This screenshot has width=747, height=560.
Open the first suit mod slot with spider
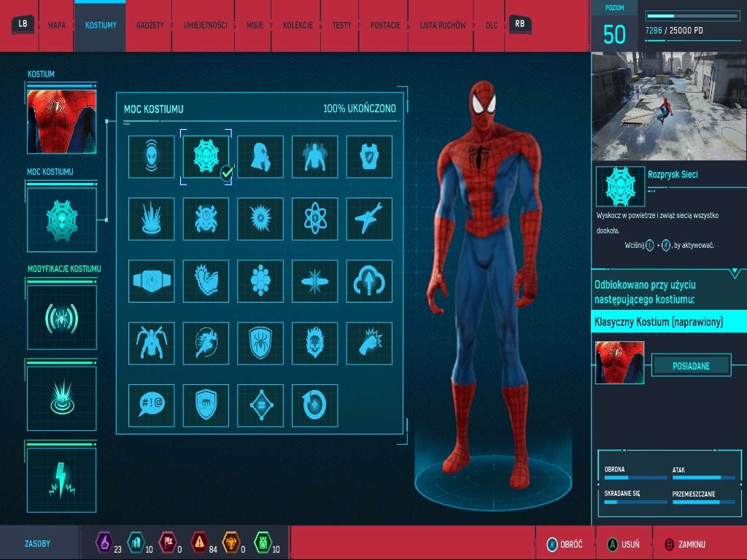pos(62,318)
